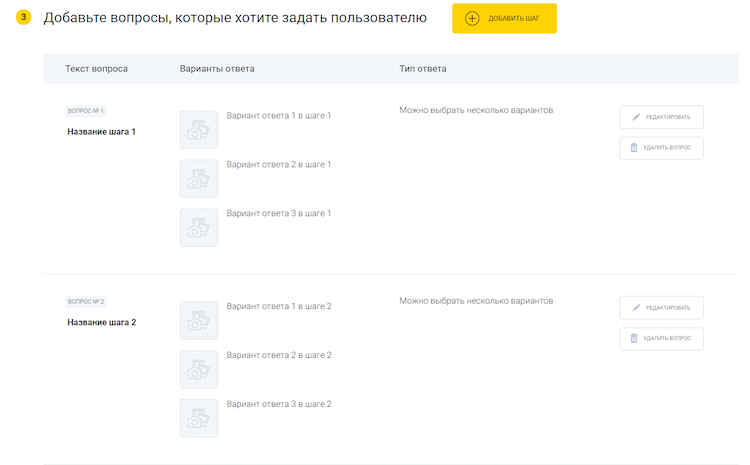Delete question 1 via Удалить вопрос

[661, 148]
